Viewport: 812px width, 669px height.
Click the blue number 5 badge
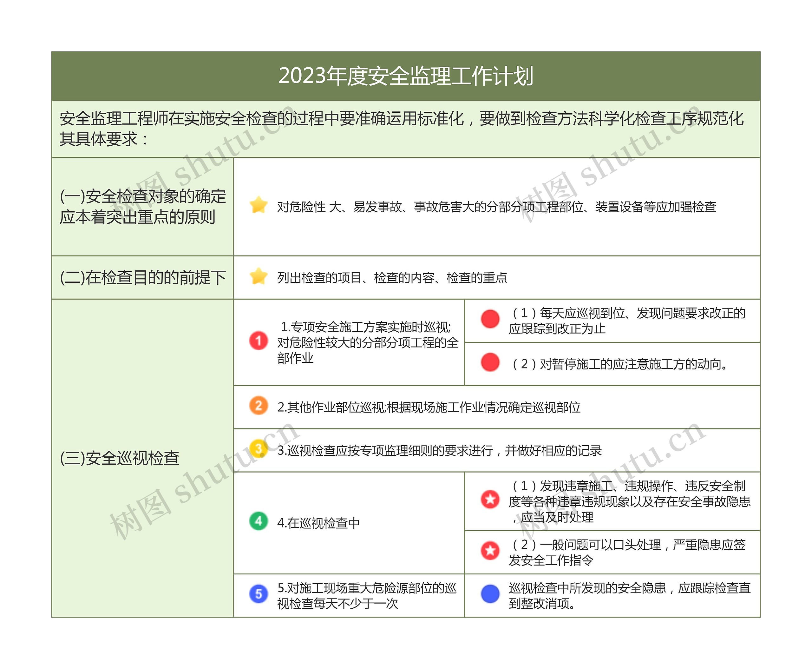[x=259, y=594]
